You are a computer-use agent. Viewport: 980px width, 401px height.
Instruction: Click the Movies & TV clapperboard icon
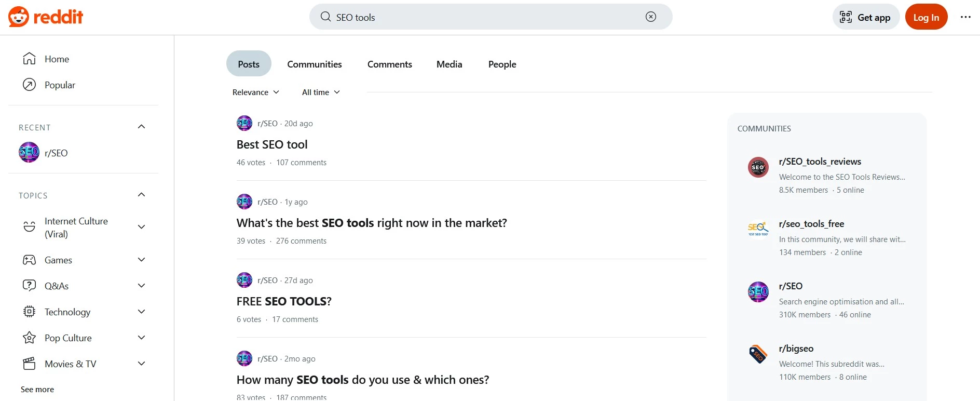(x=30, y=364)
